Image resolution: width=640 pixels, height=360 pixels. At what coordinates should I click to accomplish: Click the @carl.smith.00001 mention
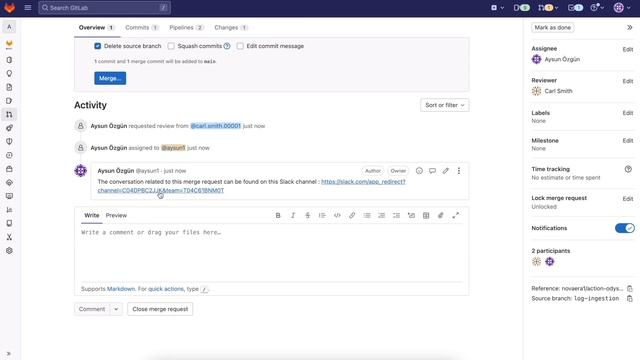click(x=216, y=126)
